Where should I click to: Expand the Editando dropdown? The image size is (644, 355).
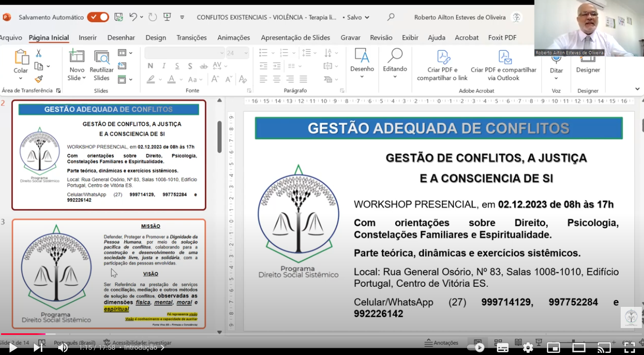tap(395, 77)
